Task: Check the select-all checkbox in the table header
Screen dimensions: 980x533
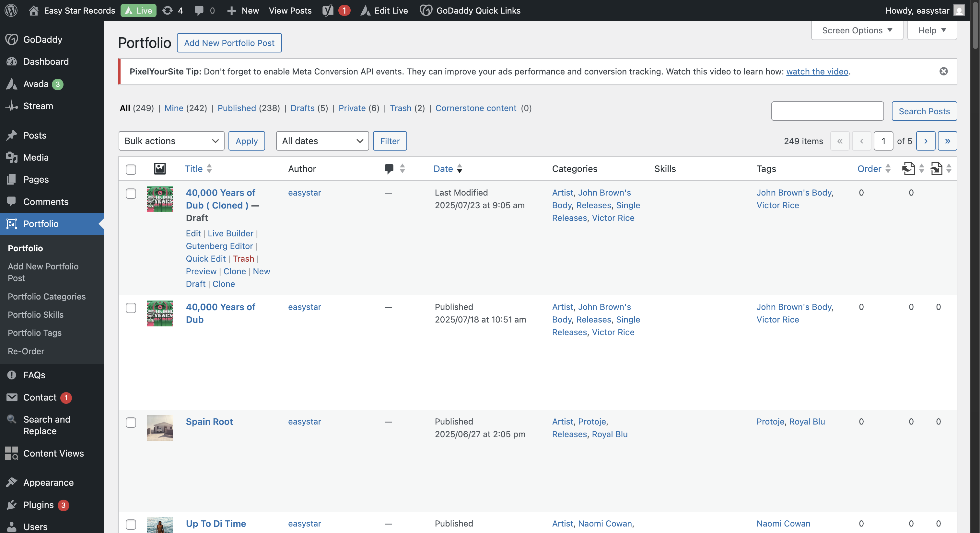Action: (x=131, y=169)
